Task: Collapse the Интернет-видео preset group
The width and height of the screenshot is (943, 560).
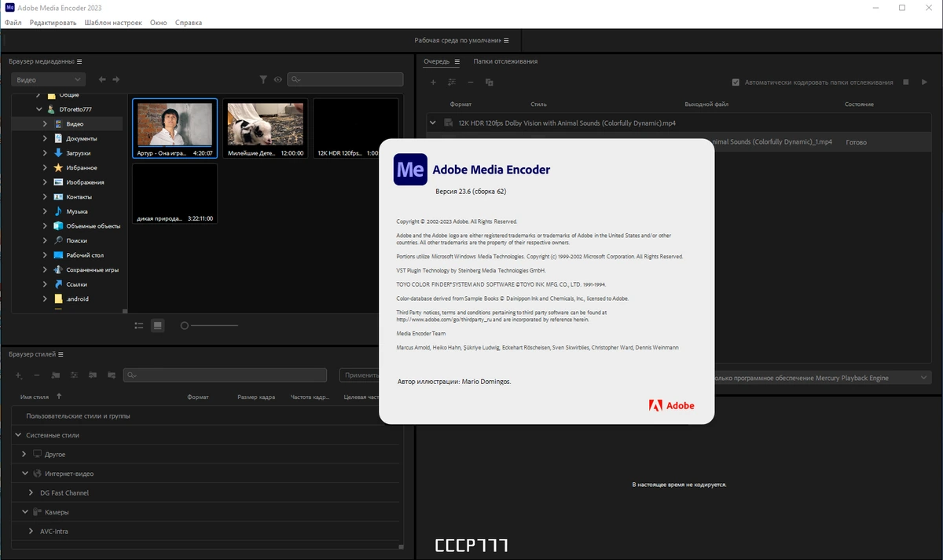Action: pyautogui.click(x=24, y=474)
